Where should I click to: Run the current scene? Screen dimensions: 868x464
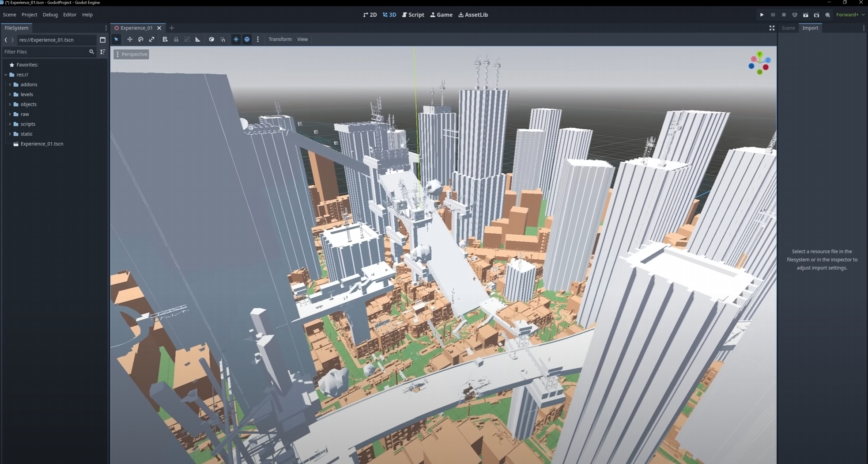(x=806, y=15)
